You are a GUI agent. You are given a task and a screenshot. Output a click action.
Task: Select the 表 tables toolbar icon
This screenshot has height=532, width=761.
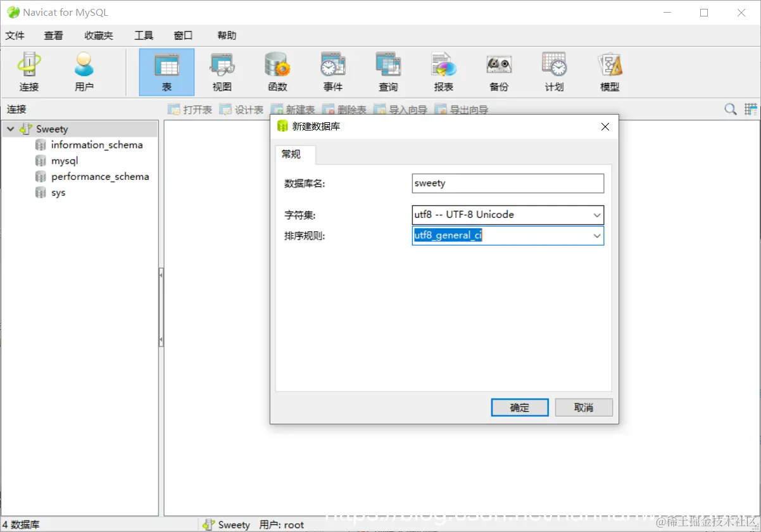pyautogui.click(x=167, y=72)
